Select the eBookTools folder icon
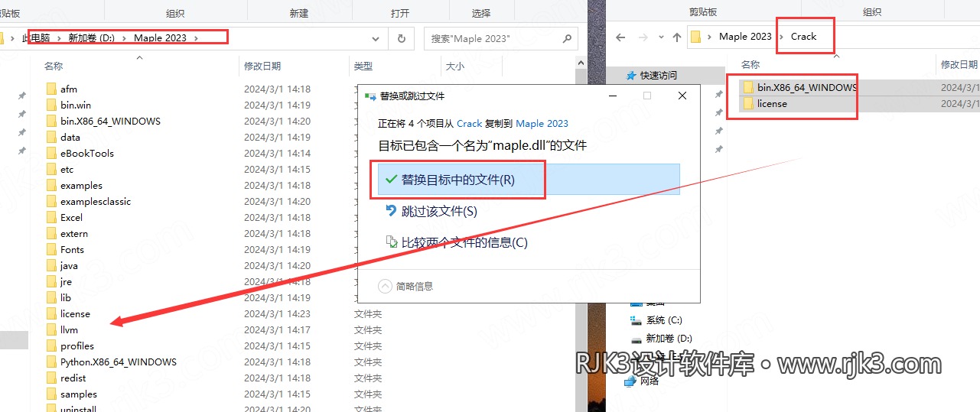Screen dimensions: 980x412 (51, 153)
